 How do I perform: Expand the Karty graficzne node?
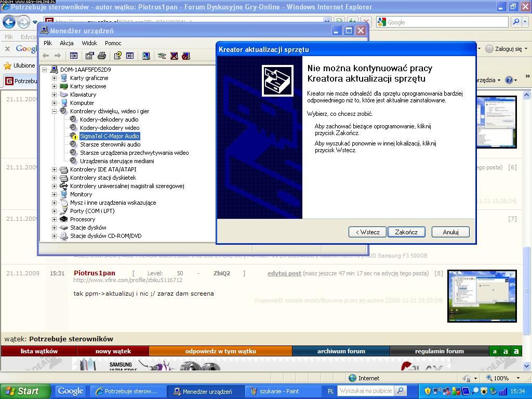click(x=54, y=78)
